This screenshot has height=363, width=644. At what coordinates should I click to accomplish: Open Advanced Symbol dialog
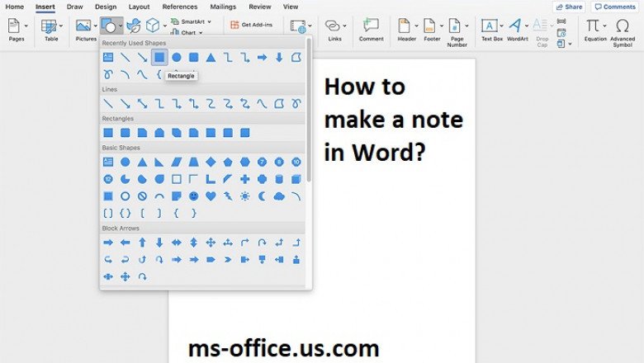[623, 33]
